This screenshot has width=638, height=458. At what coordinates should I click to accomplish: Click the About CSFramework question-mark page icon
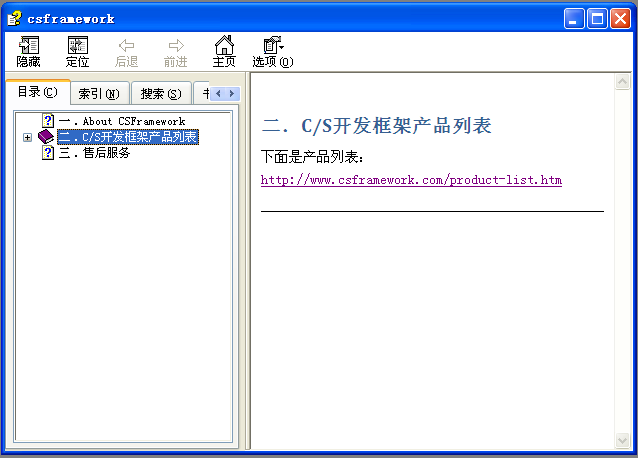click(47, 121)
